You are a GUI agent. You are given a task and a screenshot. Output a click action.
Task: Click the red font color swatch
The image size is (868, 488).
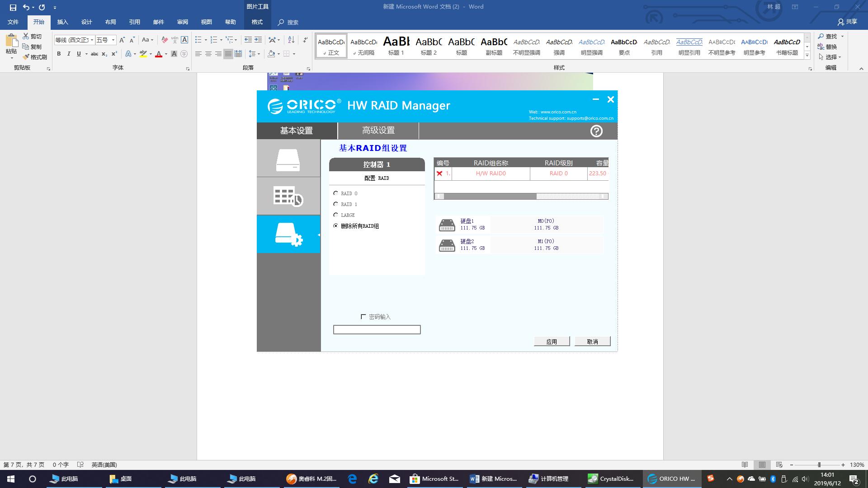(159, 54)
